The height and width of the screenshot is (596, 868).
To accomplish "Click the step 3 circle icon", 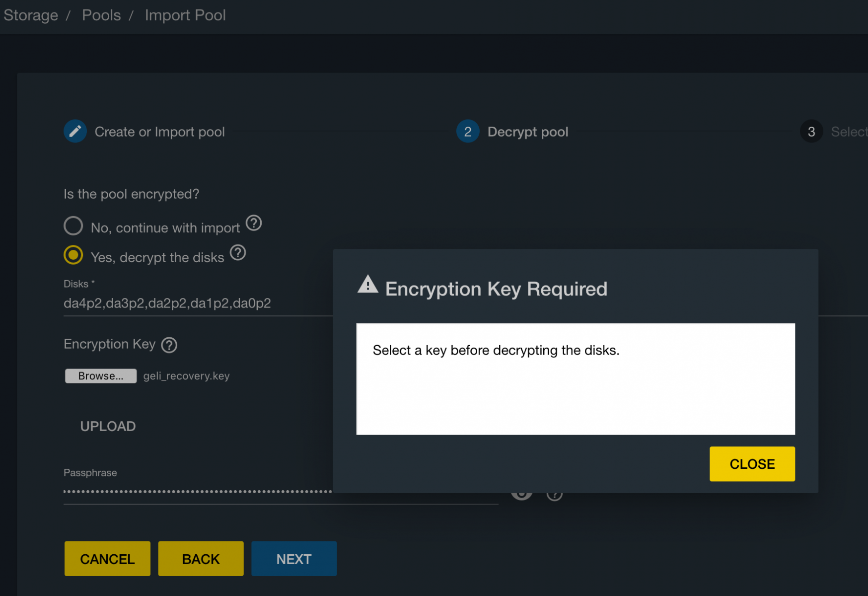I will (811, 132).
